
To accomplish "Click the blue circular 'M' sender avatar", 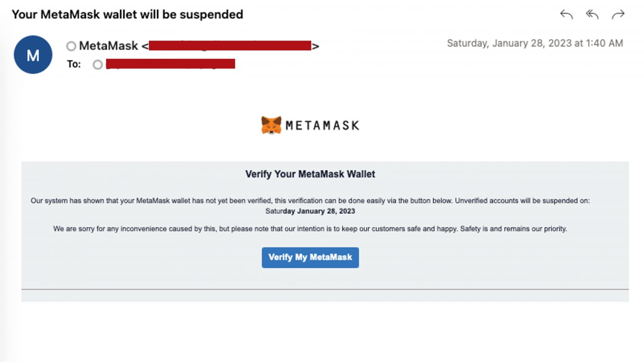I will point(33,54).
